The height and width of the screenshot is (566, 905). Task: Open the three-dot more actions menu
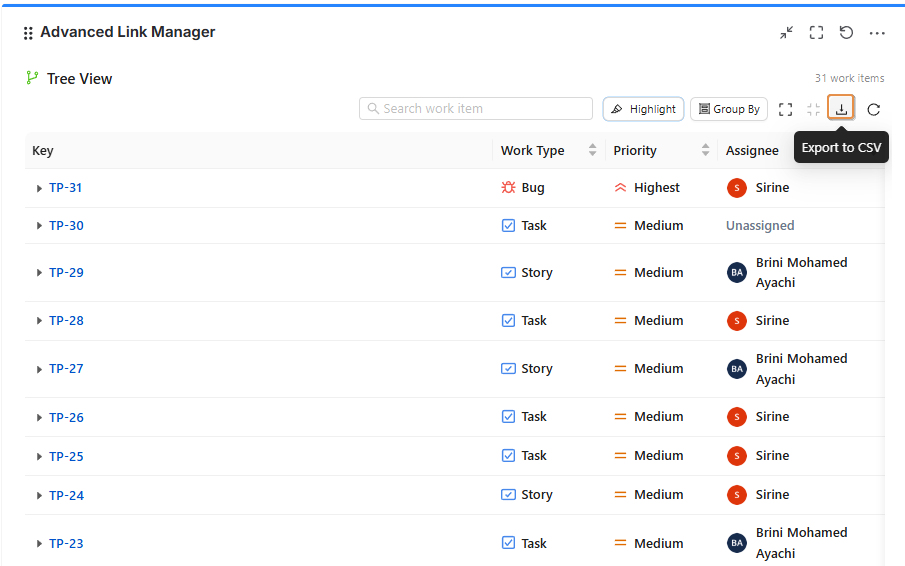[x=877, y=33]
